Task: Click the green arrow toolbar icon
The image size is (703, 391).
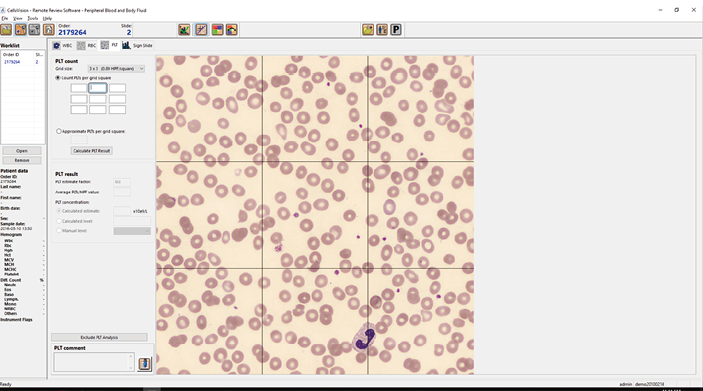Action: pyautogui.click(x=184, y=30)
